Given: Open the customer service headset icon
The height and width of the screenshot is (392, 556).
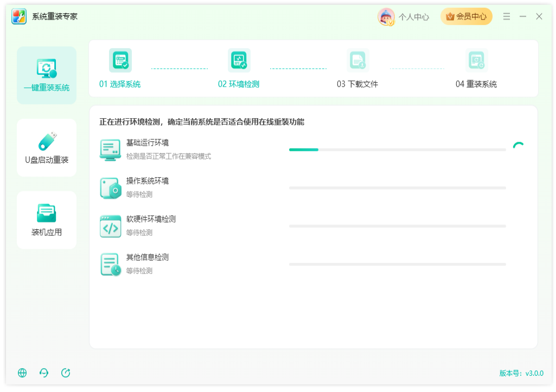Looking at the screenshot, I should (x=44, y=373).
